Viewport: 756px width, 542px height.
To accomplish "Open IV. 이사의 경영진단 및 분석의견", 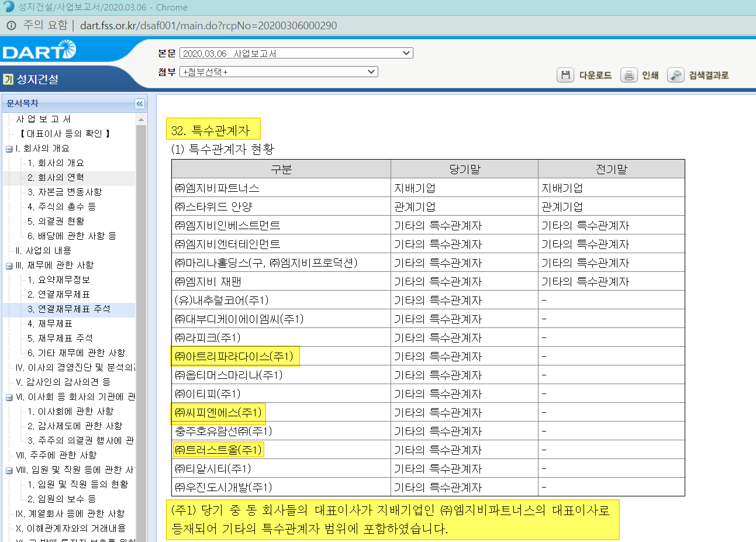I will 75,368.
